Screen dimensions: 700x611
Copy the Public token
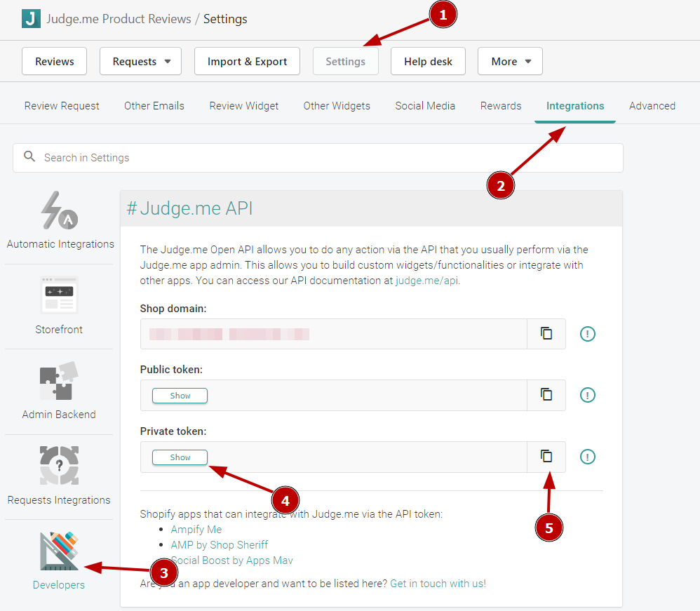(546, 395)
